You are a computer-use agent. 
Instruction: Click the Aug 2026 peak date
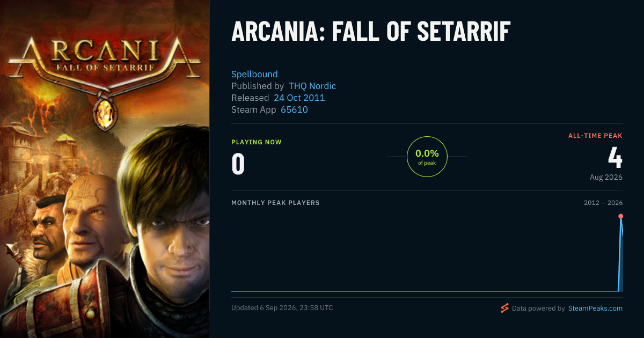tap(606, 177)
